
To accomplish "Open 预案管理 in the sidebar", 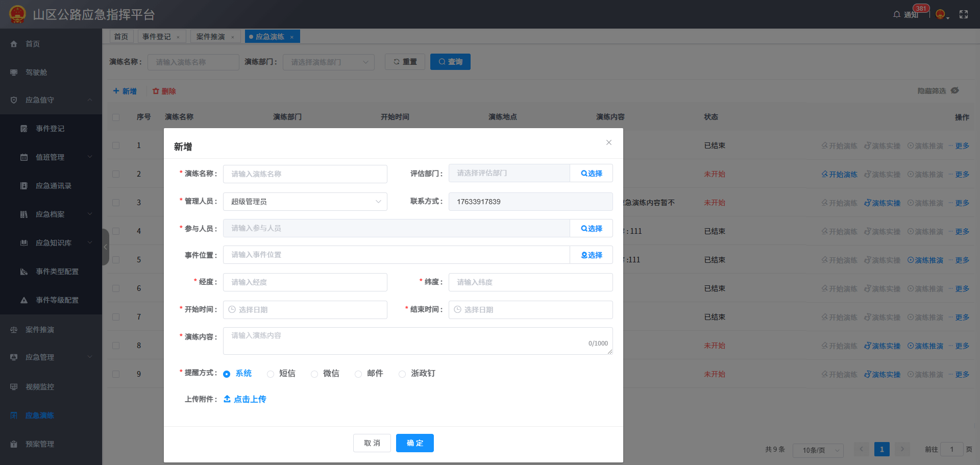I will (x=40, y=444).
